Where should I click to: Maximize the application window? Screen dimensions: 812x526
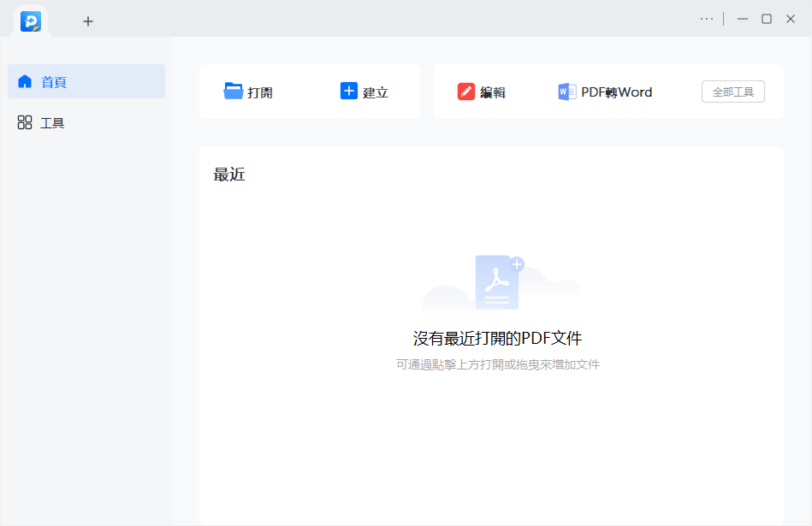pyautogui.click(x=767, y=19)
